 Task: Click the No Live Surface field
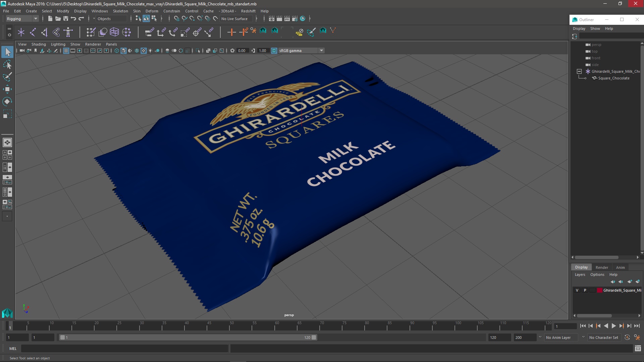pos(236,19)
